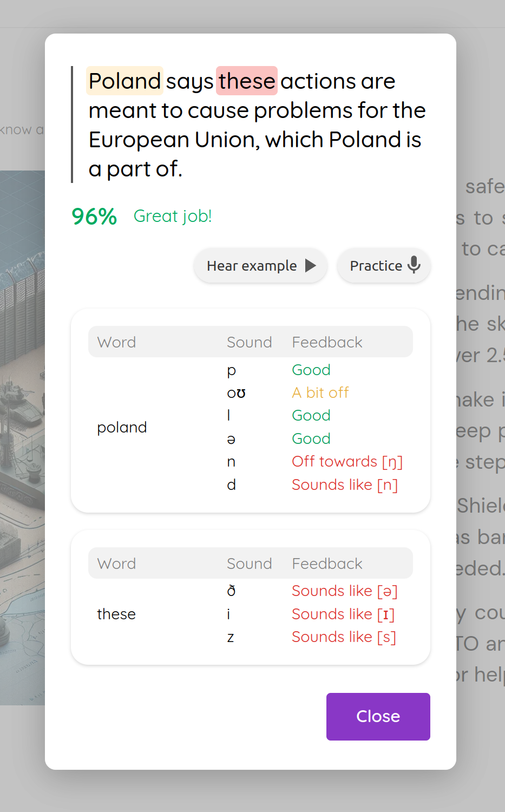Click the word "these" in the second table

[x=116, y=614]
